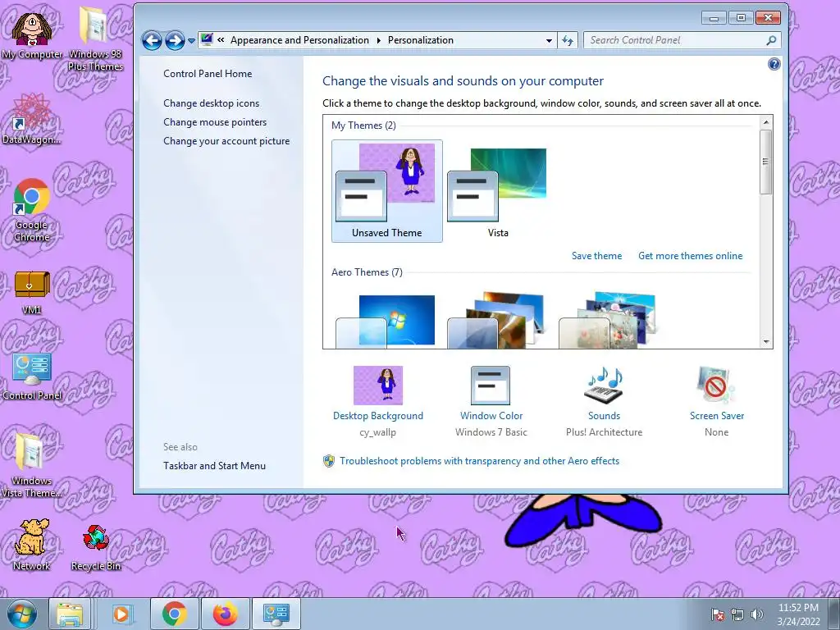The image size is (840, 630).
Task: Open the recent pages dropdown arrow
Action: [191, 41]
